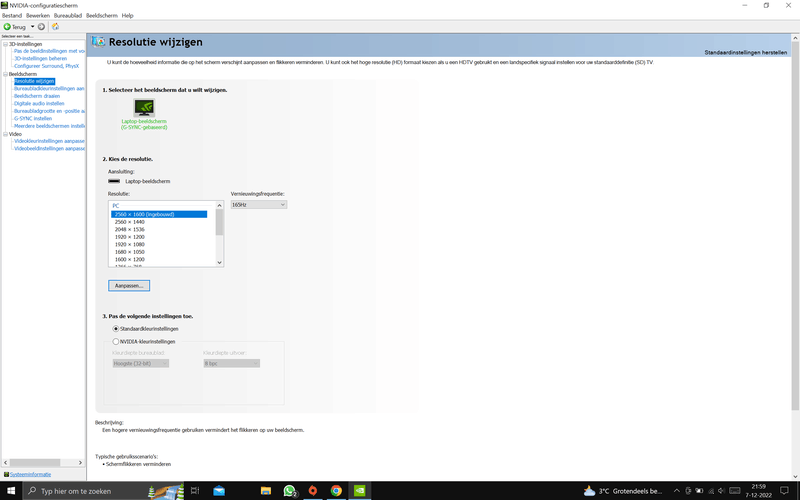Viewport: 800px width, 500px height.
Task: Collapse the Video tree node
Action: point(6,134)
